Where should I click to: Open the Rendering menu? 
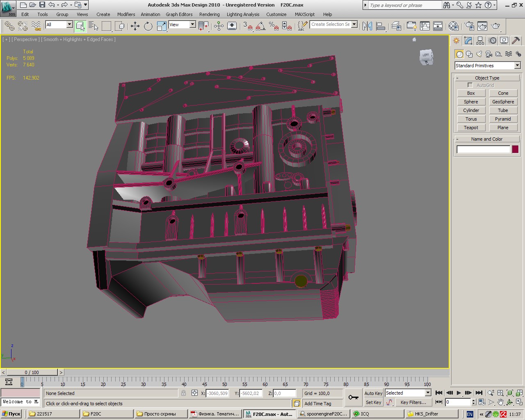pyautogui.click(x=210, y=14)
